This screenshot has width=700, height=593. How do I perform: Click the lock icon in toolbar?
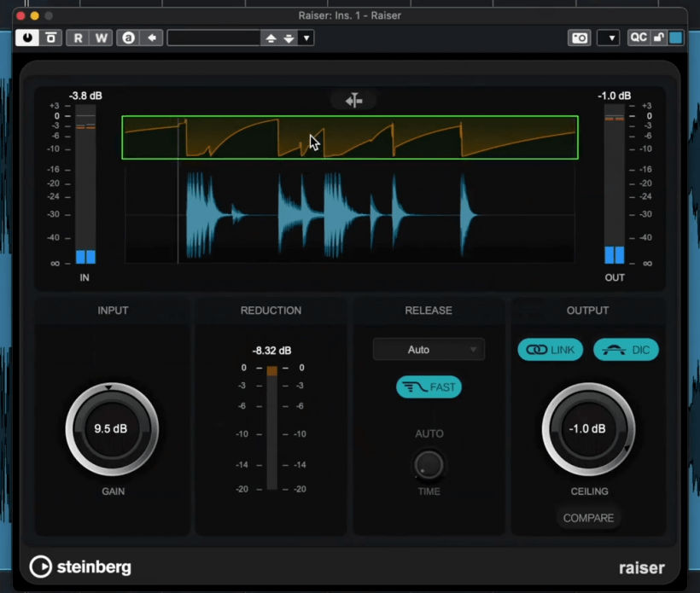658,38
